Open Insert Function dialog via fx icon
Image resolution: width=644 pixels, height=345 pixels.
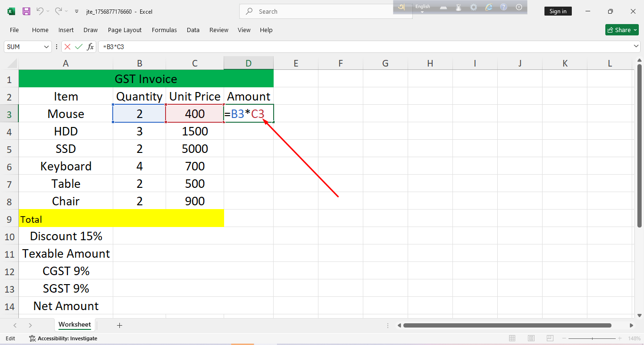[90, 47]
